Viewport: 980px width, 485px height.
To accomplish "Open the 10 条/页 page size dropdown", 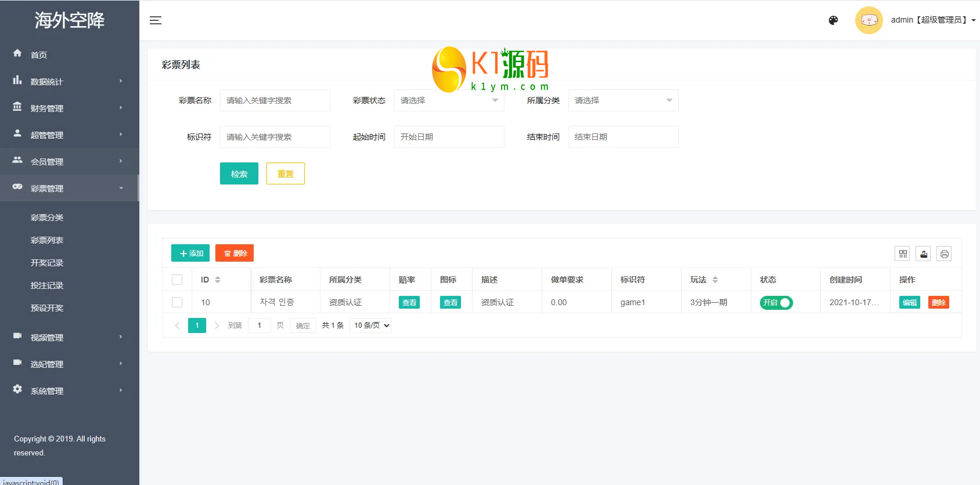I will pyautogui.click(x=371, y=325).
